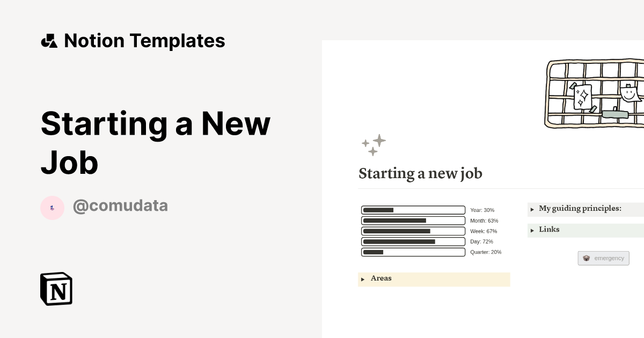Toggle the Links disclosure triangle
The height and width of the screenshot is (338, 644).
(x=532, y=230)
